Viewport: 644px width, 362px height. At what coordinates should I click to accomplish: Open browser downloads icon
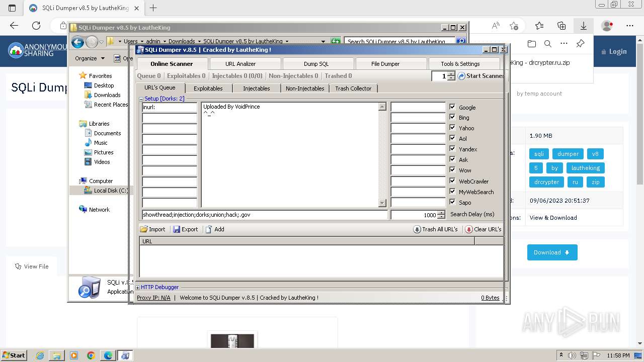(584, 26)
